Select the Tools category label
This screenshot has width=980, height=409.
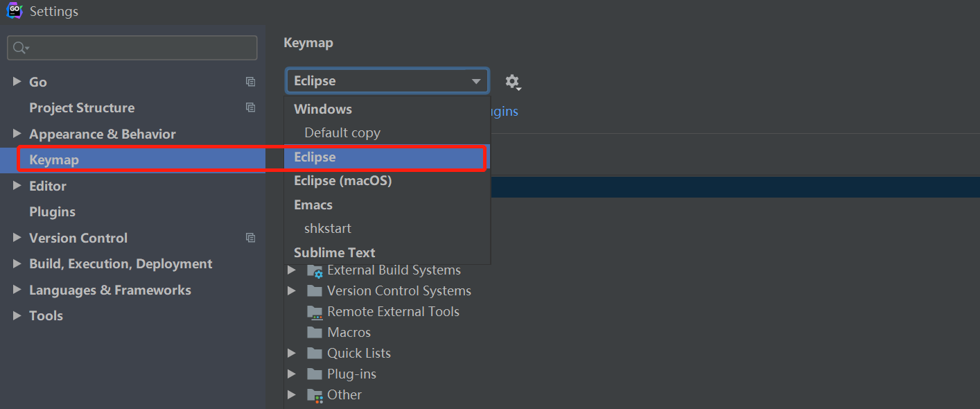point(46,315)
